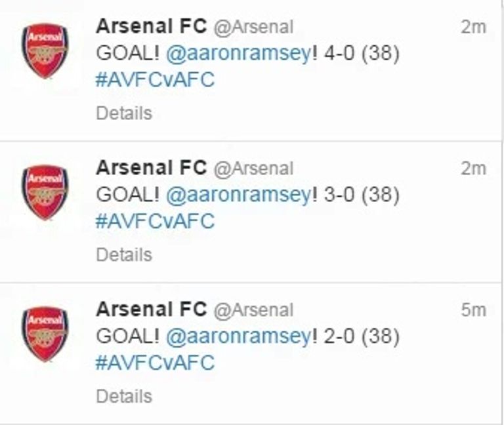Open @aaronramsey mention in the 3-0 tweet
Image resolution: width=504 pixels, height=425 pixels.
(238, 195)
